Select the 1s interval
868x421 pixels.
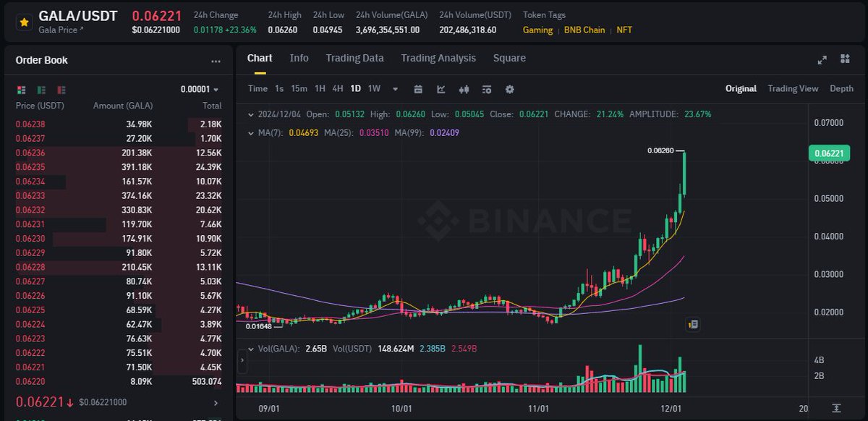(279, 89)
